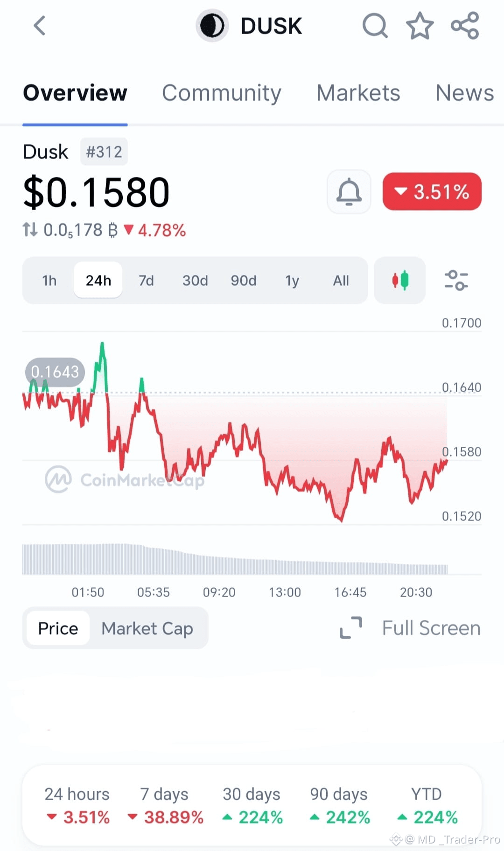This screenshot has width=504, height=851.
Task: Tap the DUSK coin logo
Action: 212,26
